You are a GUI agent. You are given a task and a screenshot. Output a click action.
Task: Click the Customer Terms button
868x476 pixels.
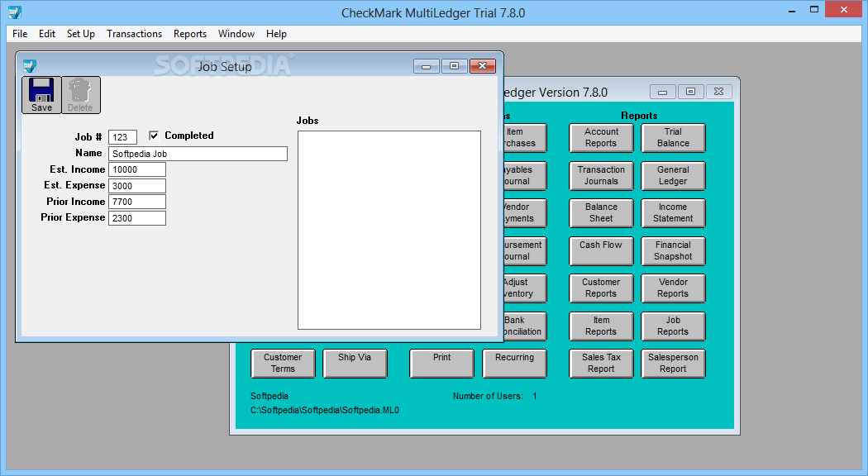coord(283,363)
